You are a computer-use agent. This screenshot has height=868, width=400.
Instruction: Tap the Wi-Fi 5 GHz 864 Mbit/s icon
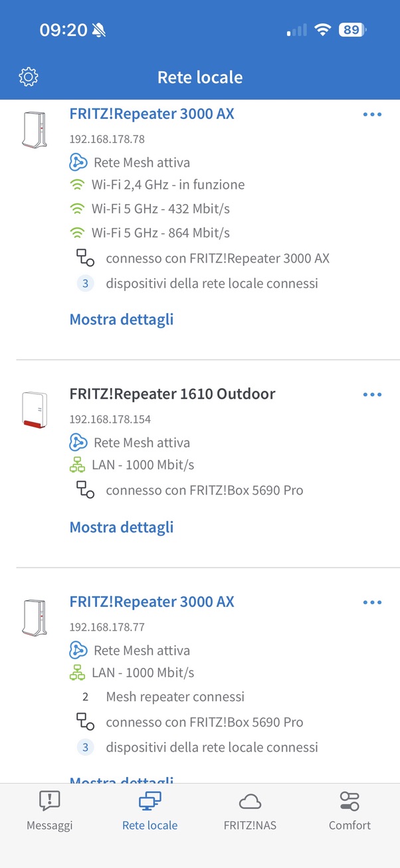tap(78, 233)
